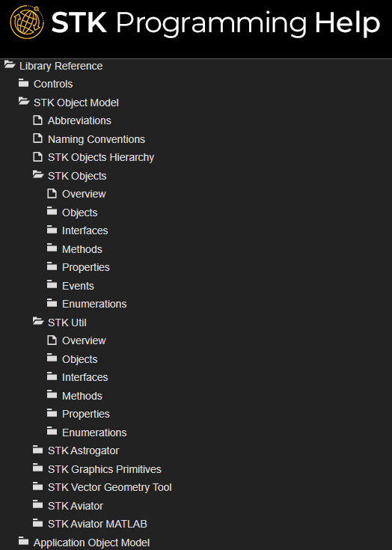Select Interfaces under STK Util
This screenshot has height=550, width=392.
85,377
